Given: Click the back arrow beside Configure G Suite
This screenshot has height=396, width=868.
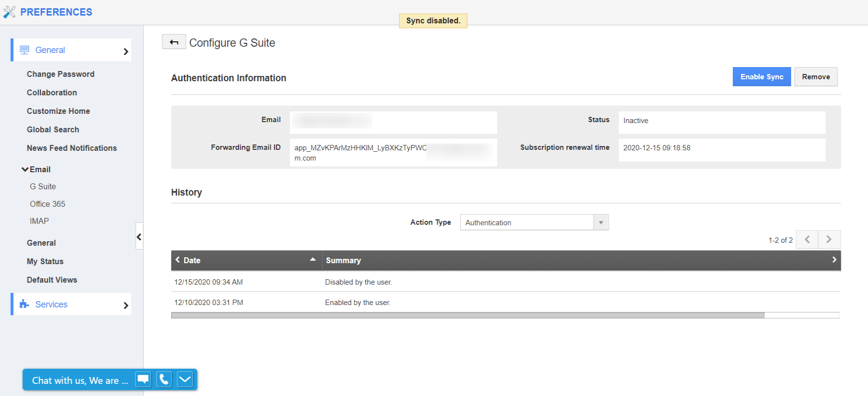Looking at the screenshot, I should pyautogui.click(x=174, y=42).
